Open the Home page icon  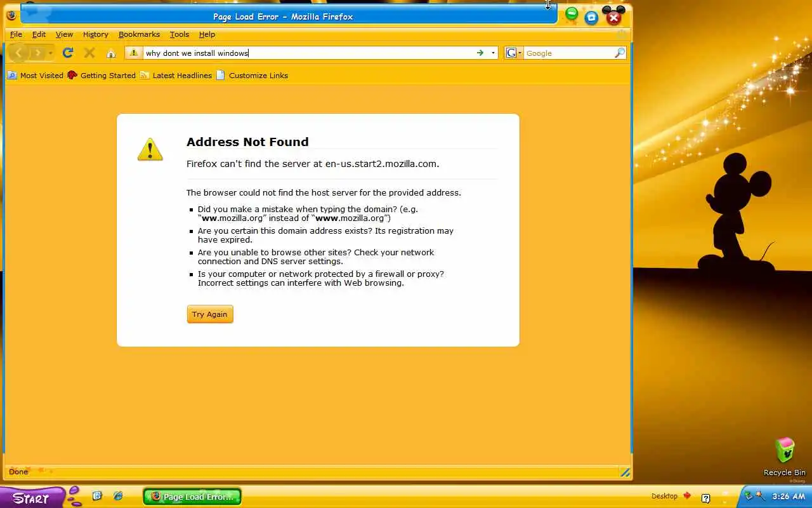coord(111,53)
